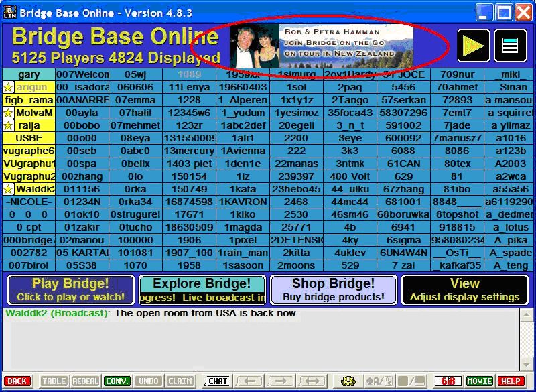The image size is (536, 392).
Task: Click the spade A card display icon
Action: click(x=379, y=381)
